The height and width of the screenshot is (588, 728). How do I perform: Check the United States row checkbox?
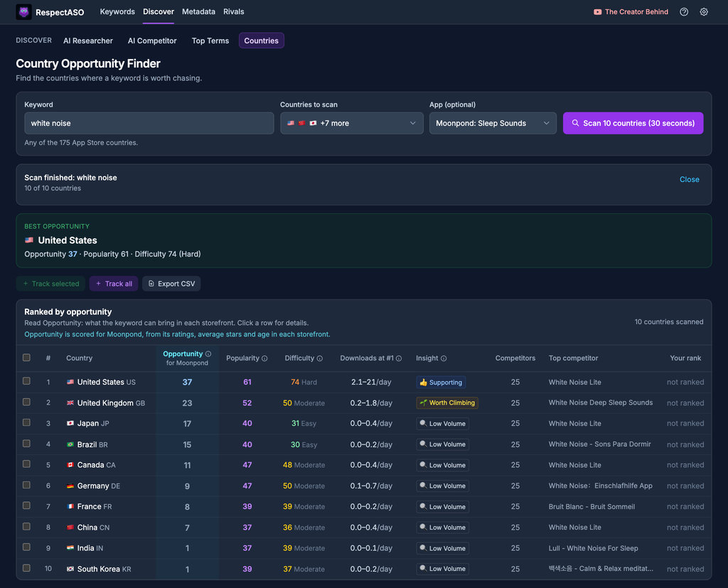26,381
